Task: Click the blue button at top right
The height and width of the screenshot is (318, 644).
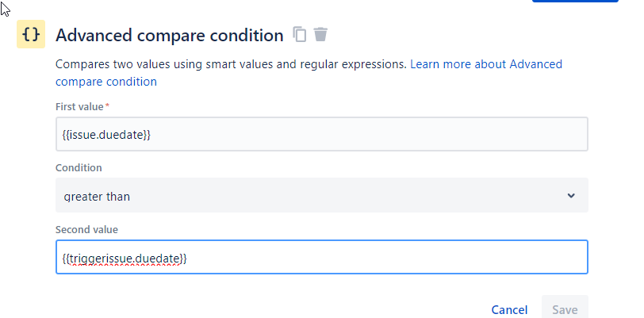Action: pyautogui.click(x=575, y=2)
